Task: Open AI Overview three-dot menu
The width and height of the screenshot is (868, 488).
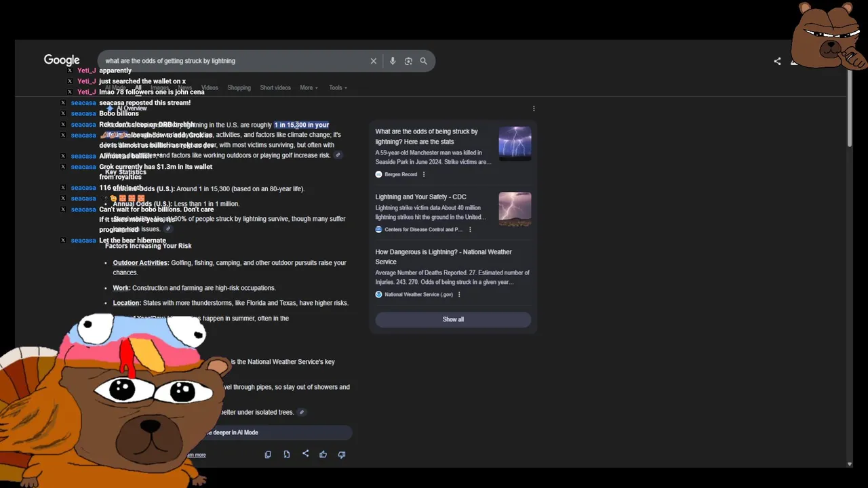Action: (534, 108)
